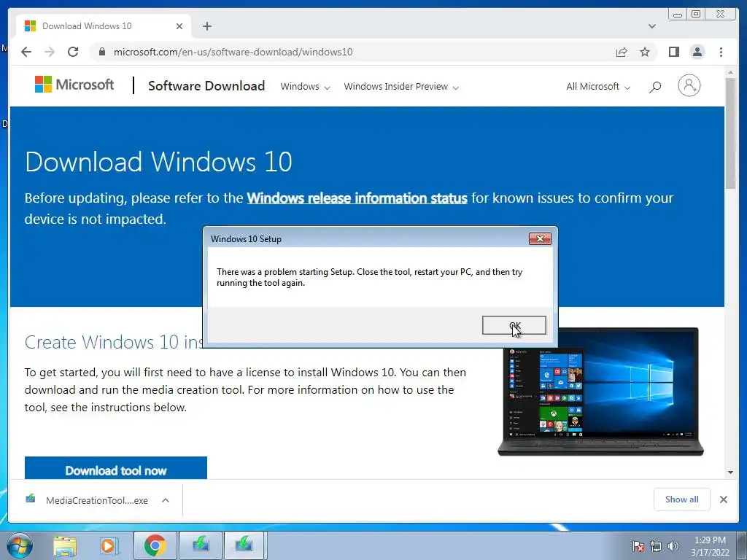Open a new tab with plus button
This screenshot has width=747, height=560.
tap(206, 26)
